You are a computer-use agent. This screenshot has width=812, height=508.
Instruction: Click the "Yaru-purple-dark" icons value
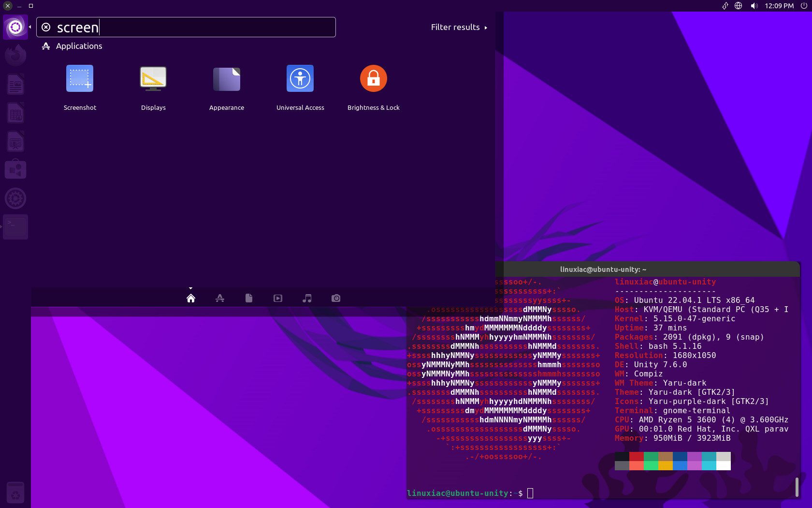[687, 401]
